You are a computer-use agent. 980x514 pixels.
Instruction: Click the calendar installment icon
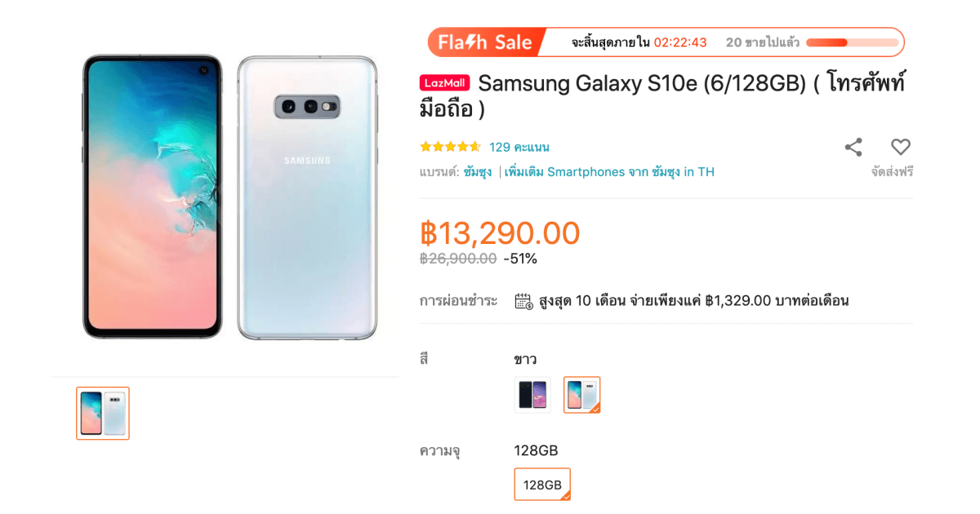(x=522, y=300)
